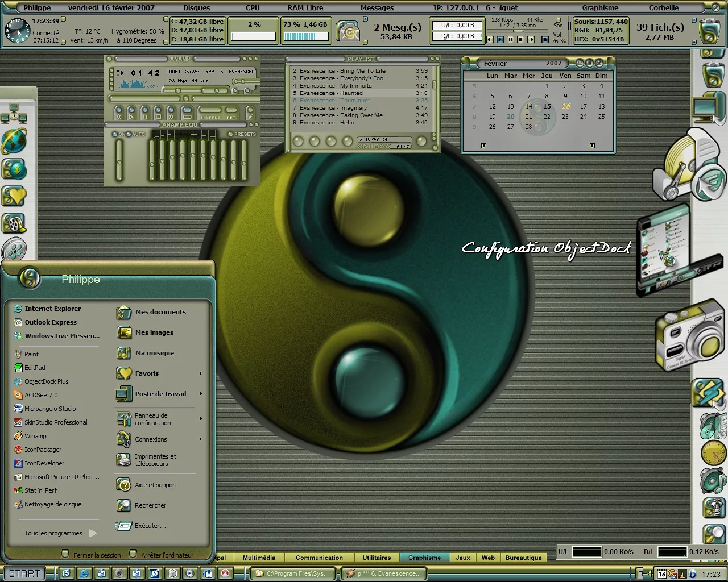Expand Tous les programmes
728x582 pixels.
coord(53,533)
